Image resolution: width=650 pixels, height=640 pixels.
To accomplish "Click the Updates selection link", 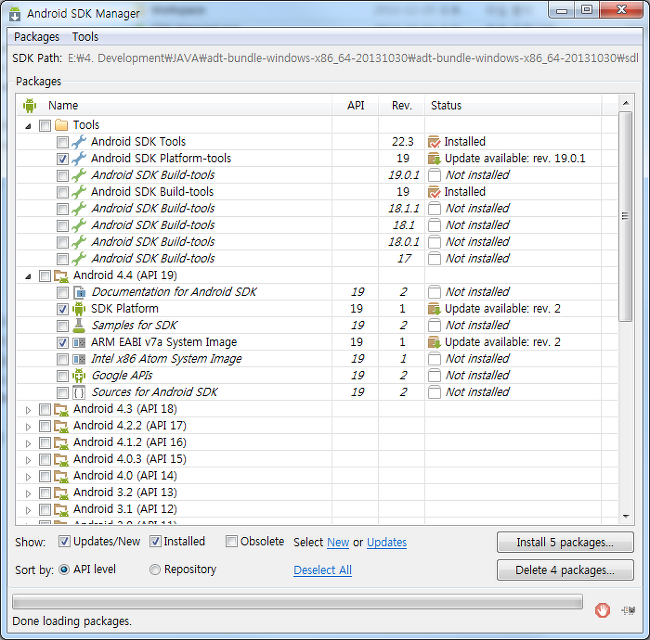I will [387, 542].
